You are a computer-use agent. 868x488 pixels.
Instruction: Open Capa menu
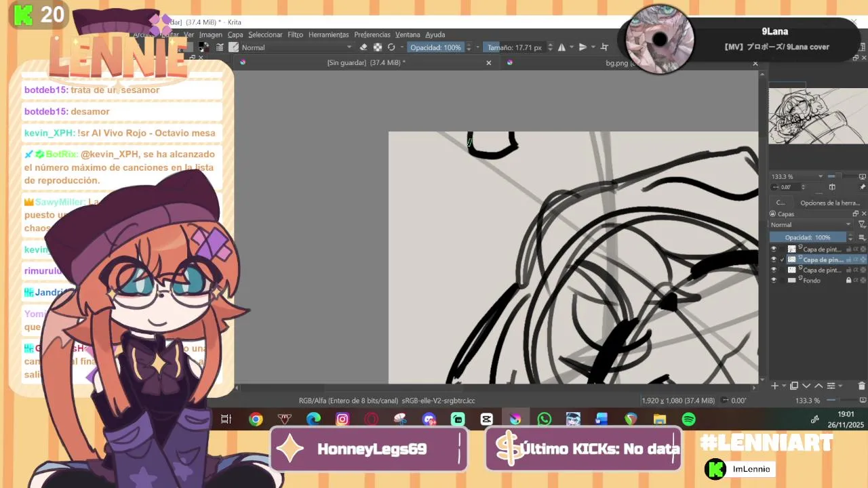235,35
